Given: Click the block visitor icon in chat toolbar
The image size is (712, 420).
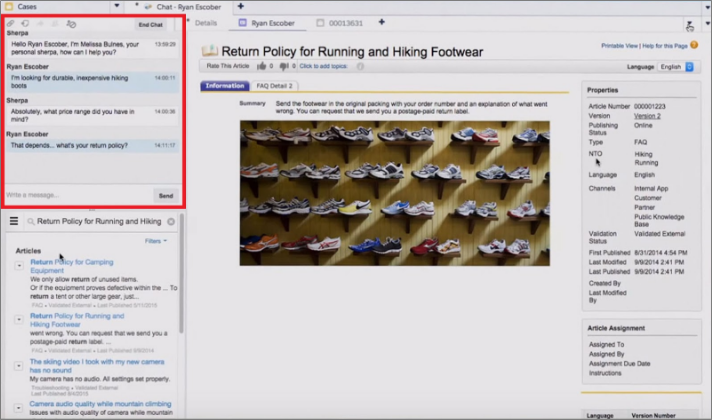Looking at the screenshot, I should click(71, 24).
